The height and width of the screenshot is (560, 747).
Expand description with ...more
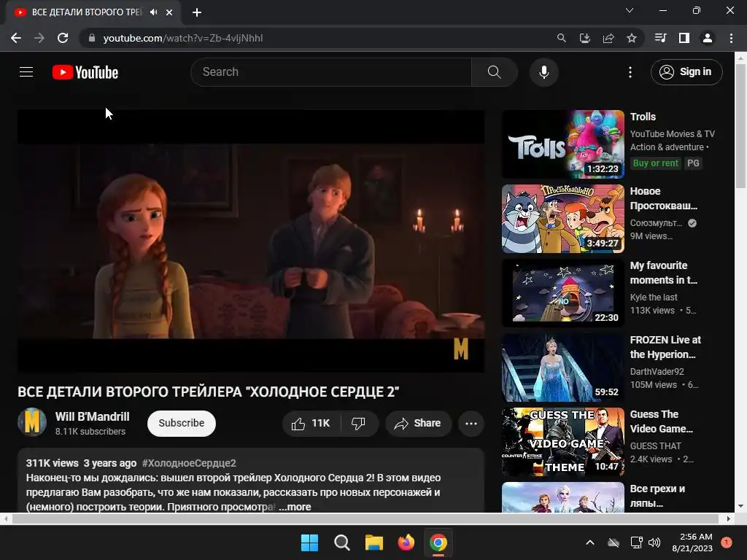pyautogui.click(x=295, y=507)
